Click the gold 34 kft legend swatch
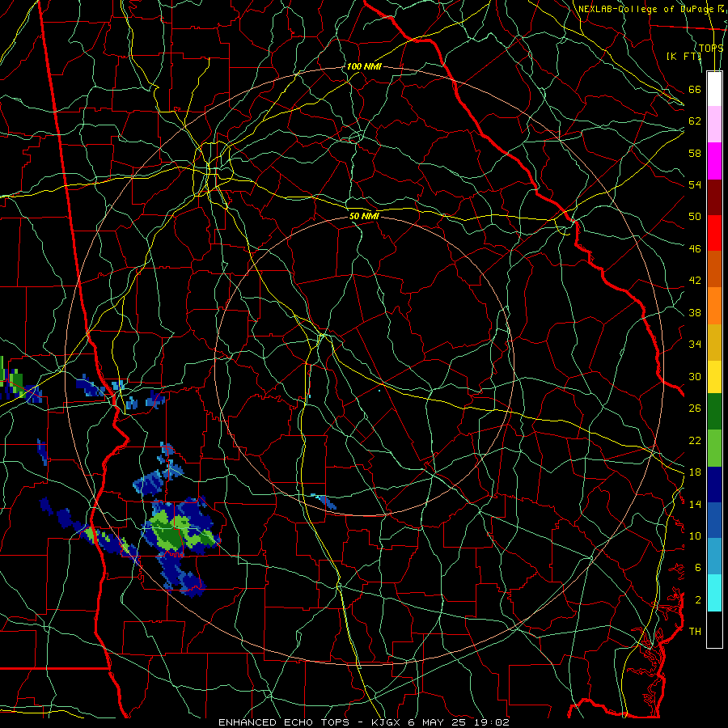 pos(714,342)
